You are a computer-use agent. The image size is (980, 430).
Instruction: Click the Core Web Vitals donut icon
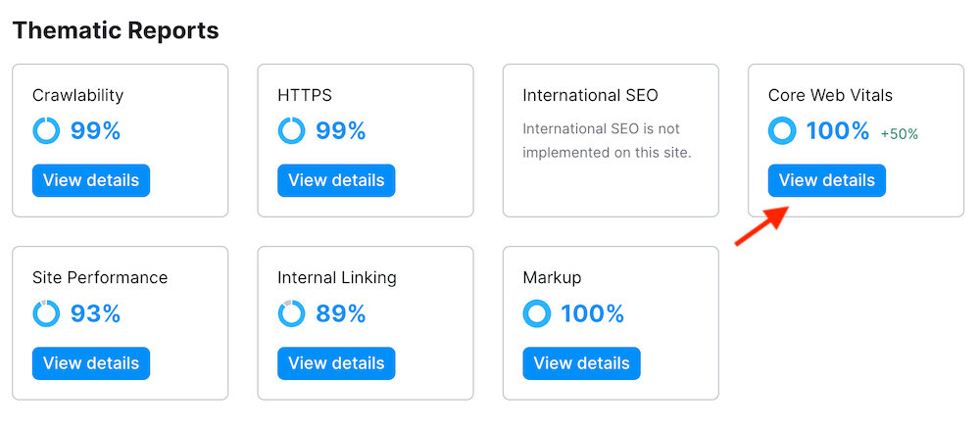[782, 131]
